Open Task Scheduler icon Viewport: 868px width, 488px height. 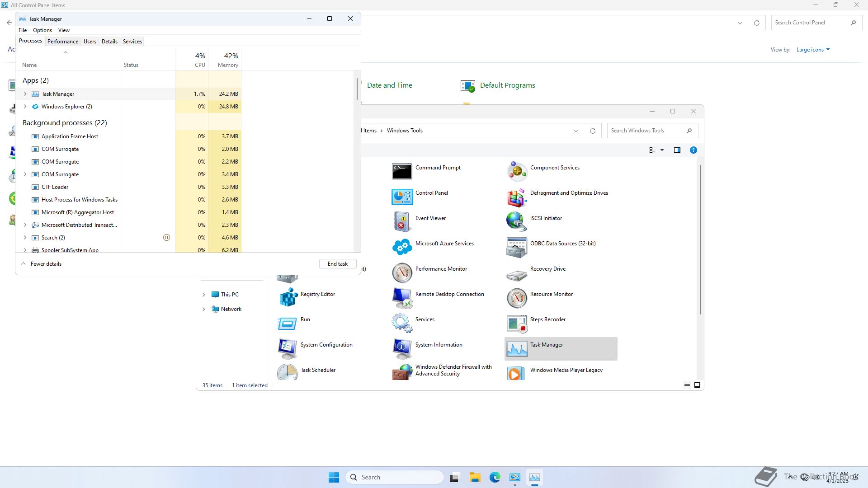tap(287, 372)
